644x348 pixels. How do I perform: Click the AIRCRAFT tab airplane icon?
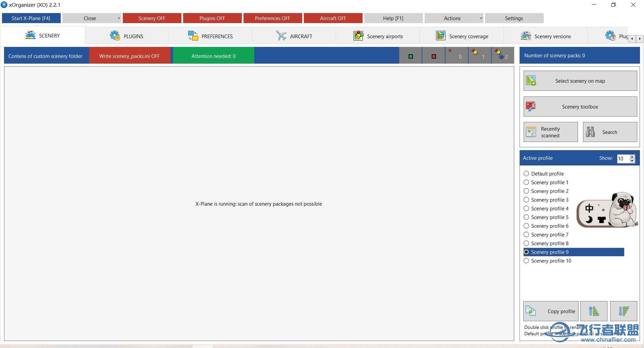click(281, 36)
